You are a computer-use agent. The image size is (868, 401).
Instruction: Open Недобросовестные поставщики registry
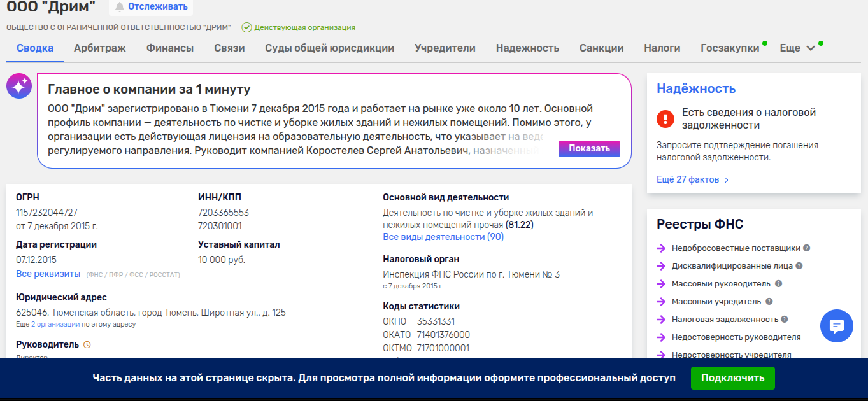pos(736,248)
